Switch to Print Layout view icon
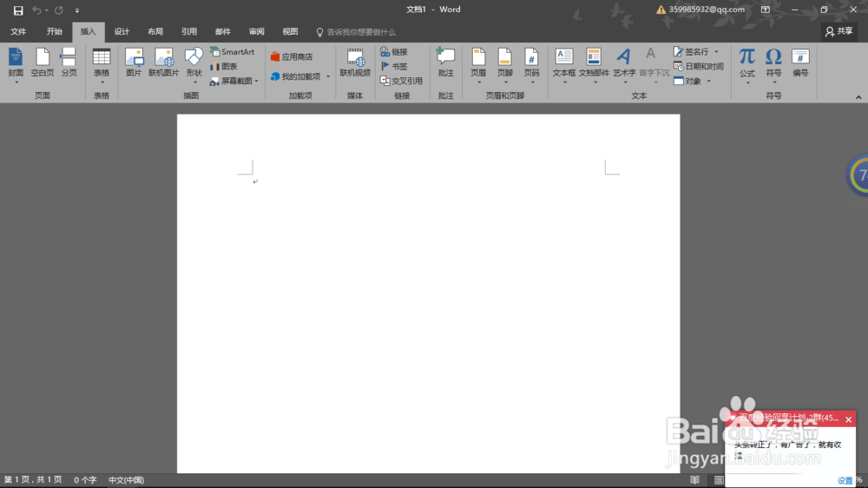 tap(719, 479)
